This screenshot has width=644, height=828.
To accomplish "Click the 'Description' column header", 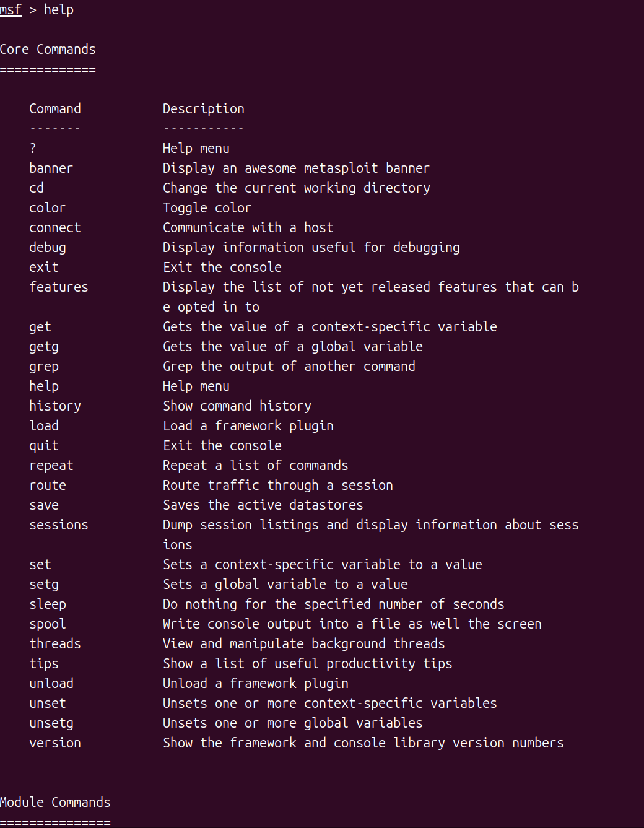I will click(203, 109).
